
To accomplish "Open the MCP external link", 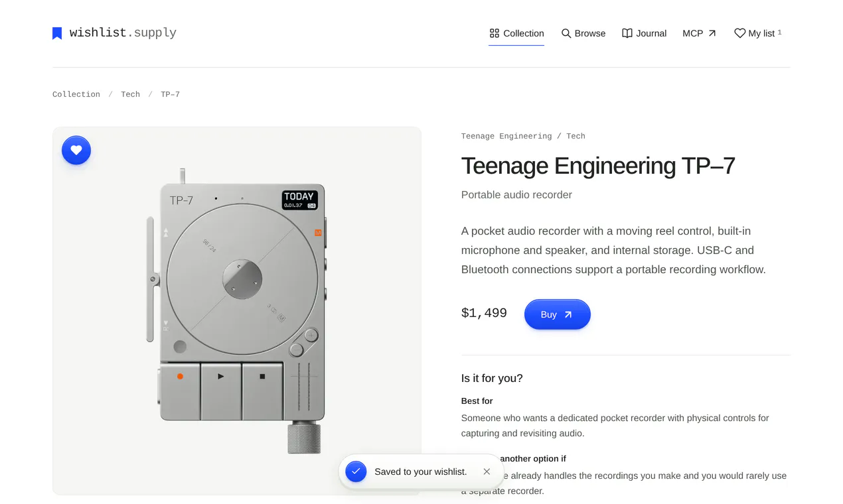I will coord(700,33).
